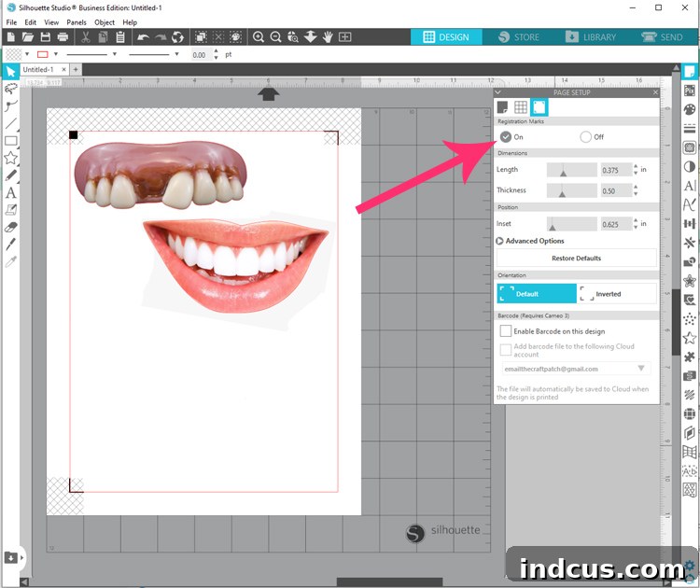The image size is (700, 588).
Task: Click Length stepper arrows
Action: pyautogui.click(x=636, y=170)
